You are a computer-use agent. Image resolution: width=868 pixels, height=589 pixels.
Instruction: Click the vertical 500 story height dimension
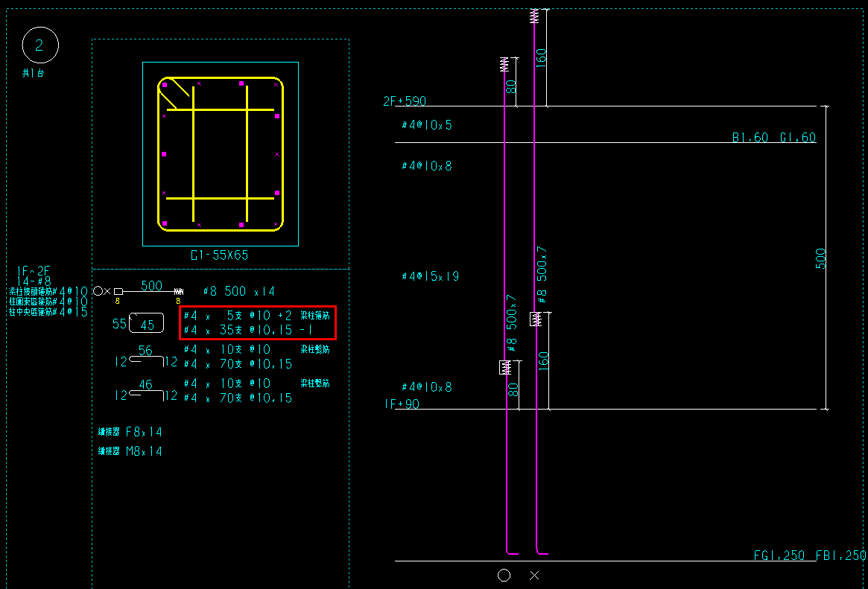820,258
